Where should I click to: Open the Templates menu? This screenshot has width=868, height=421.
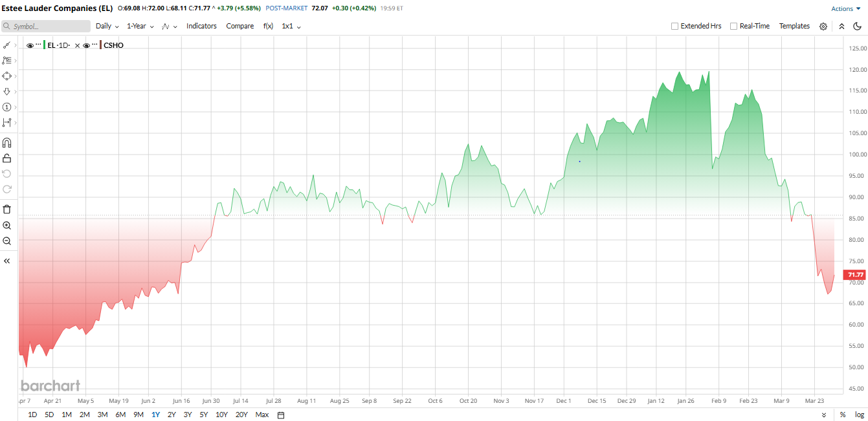click(x=794, y=26)
